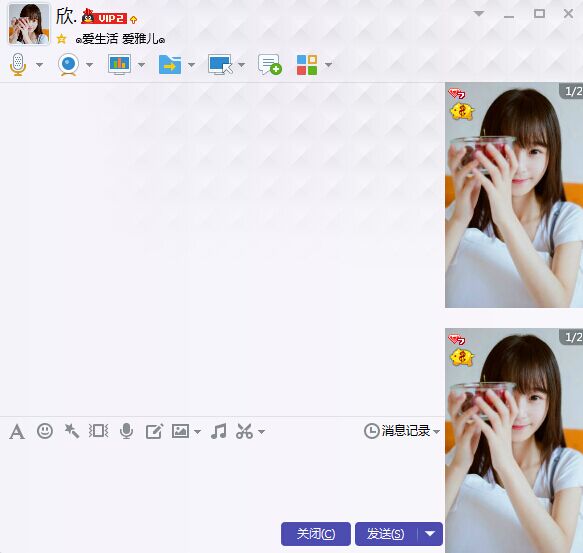Click the 1/2 counter on top portrait
This screenshot has height=553, width=583.
click(x=572, y=91)
